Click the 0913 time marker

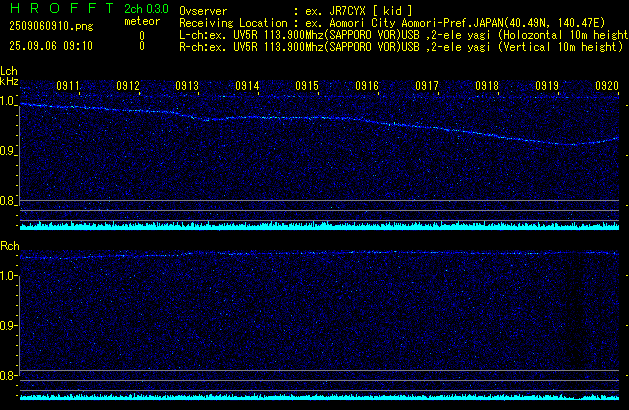[187, 86]
